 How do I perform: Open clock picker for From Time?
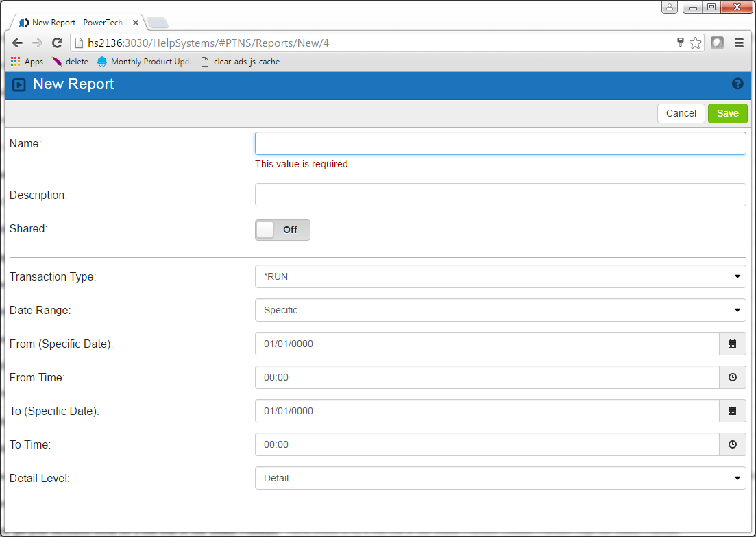click(732, 377)
